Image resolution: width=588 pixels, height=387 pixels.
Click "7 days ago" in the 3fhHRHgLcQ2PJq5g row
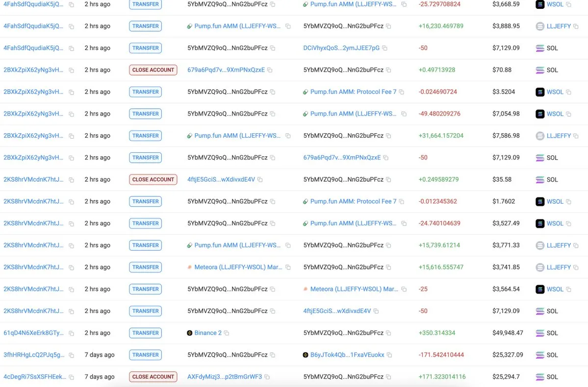(x=100, y=354)
